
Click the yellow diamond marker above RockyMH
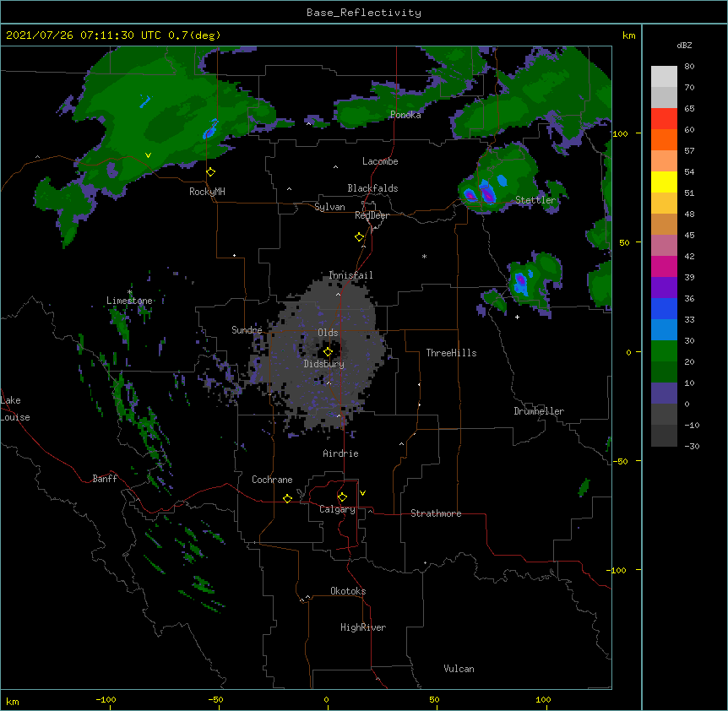[x=211, y=172]
